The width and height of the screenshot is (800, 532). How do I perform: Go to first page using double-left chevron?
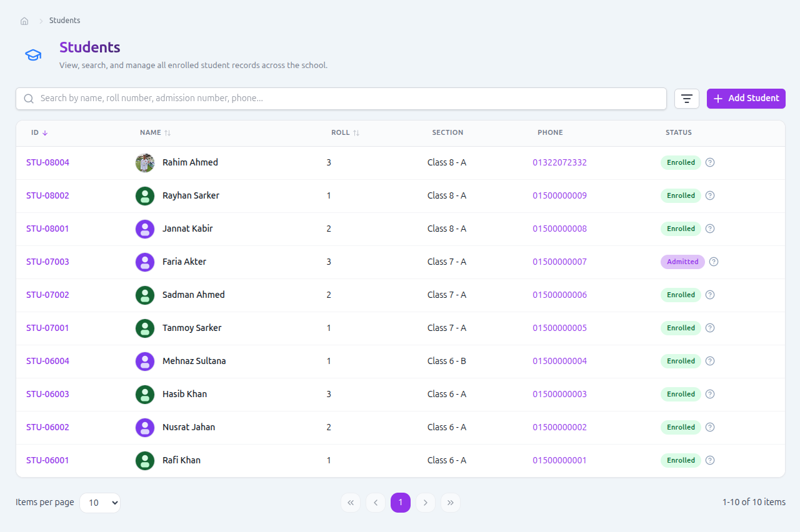[x=351, y=503]
